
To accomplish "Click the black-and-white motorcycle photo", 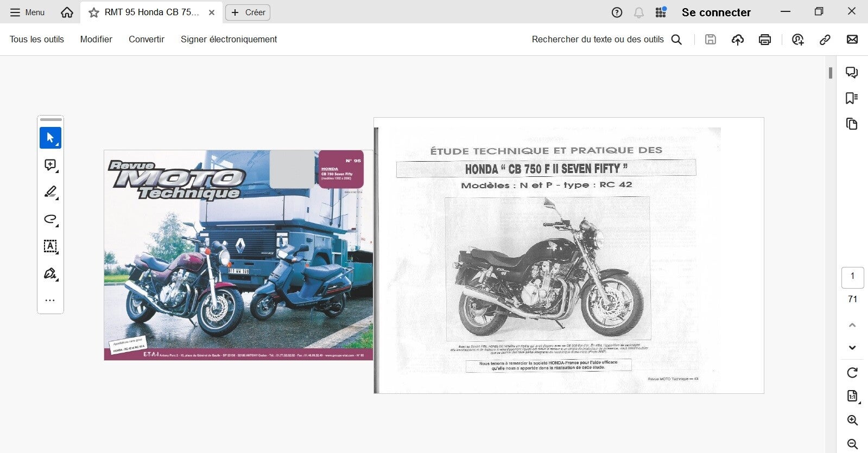I will (x=548, y=269).
